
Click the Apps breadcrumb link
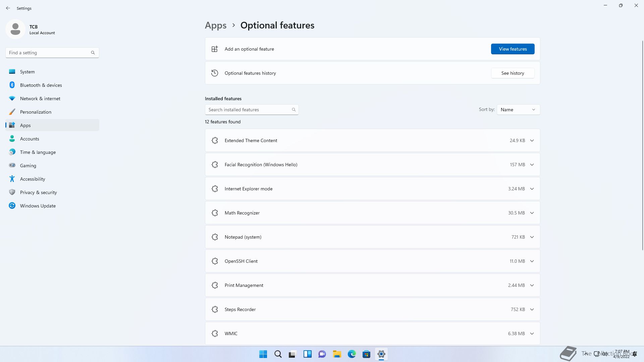click(216, 25)
